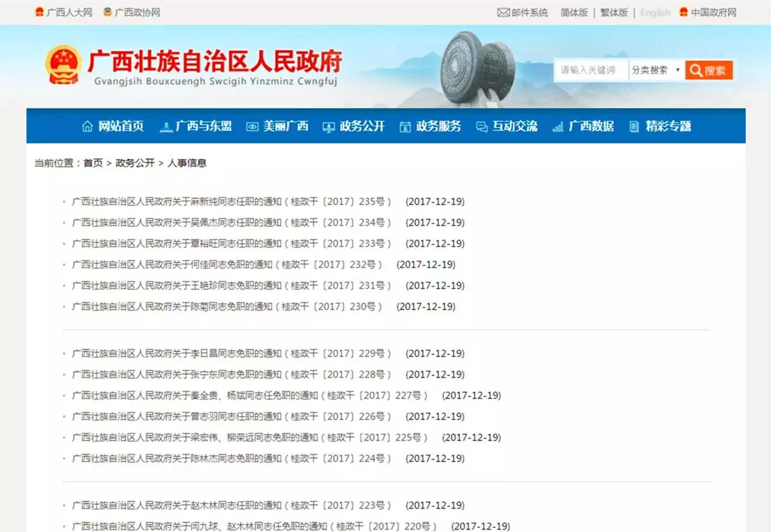Click the home icon beside 网站首页
Screen dimensions: 771x532
pos(87,126)
